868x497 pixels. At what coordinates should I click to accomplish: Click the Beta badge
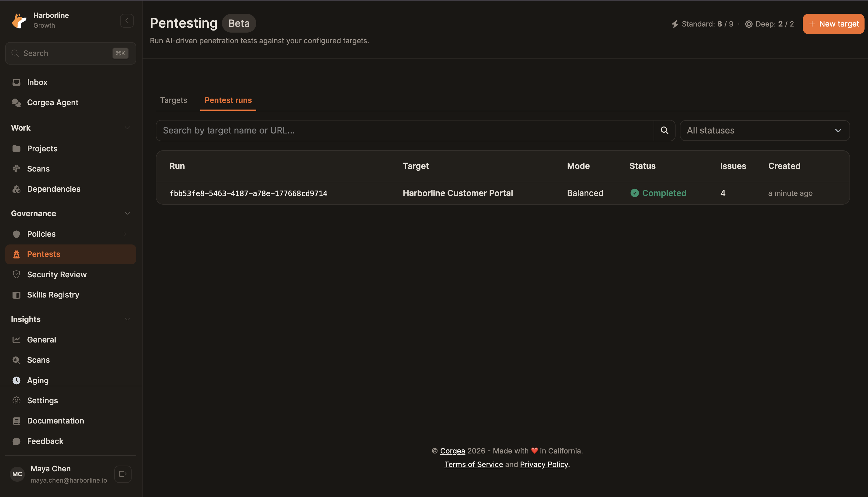(239, 23)
